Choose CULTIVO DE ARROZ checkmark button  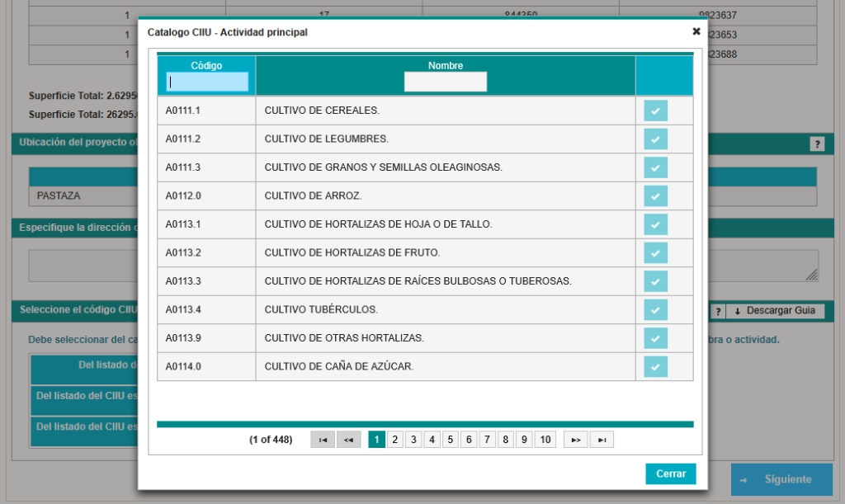[x=655, y=196]
